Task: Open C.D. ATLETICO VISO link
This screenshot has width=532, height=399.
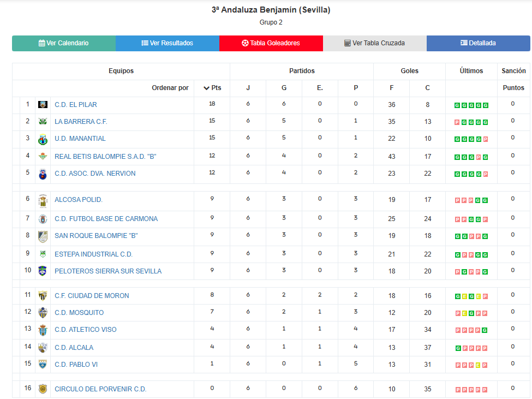Action: point(86,330)
